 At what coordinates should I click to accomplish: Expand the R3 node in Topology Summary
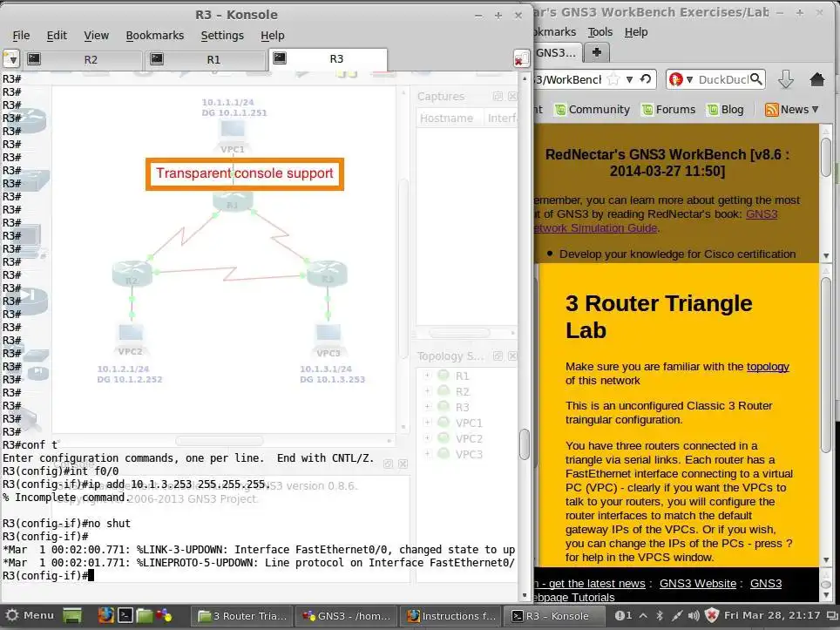click(427, 407)
